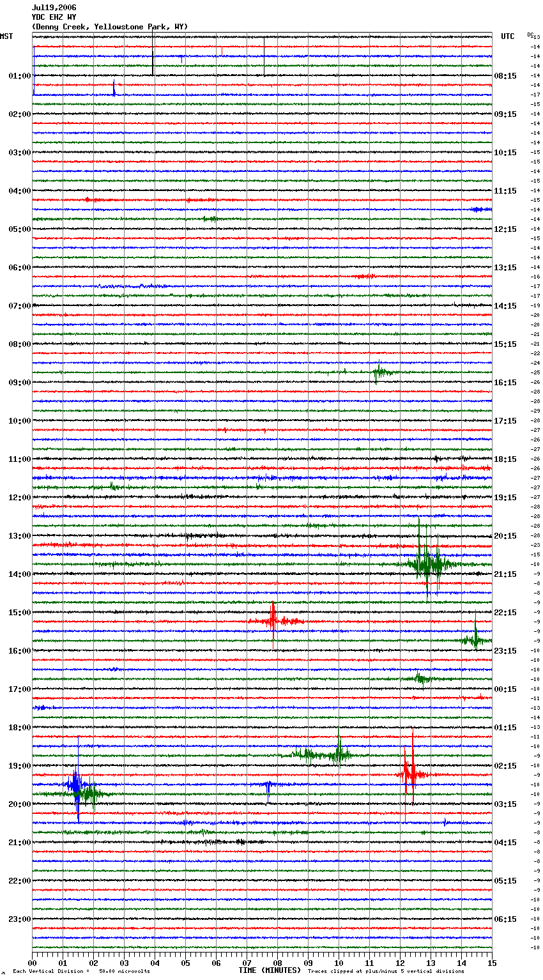The width and height of the screenshot is (543, 980).
Task: Select the "17:00" MST time label
Action: [x=20, y=689]
